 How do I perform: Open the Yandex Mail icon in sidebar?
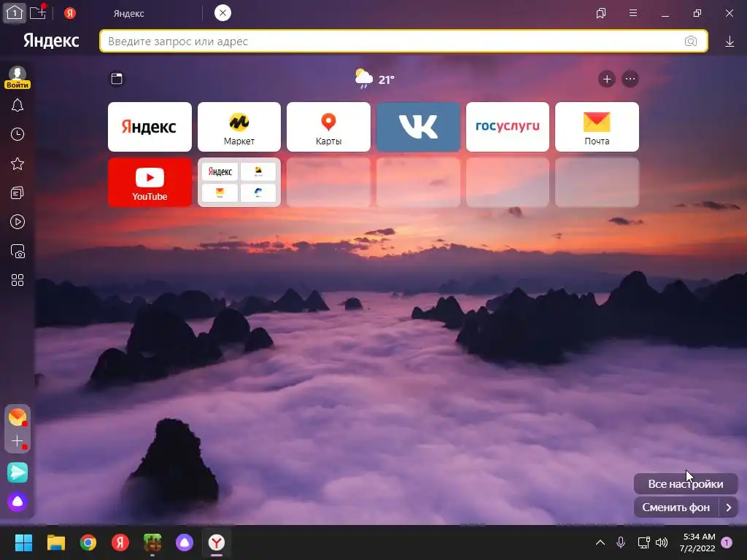(x=18, y=417)
